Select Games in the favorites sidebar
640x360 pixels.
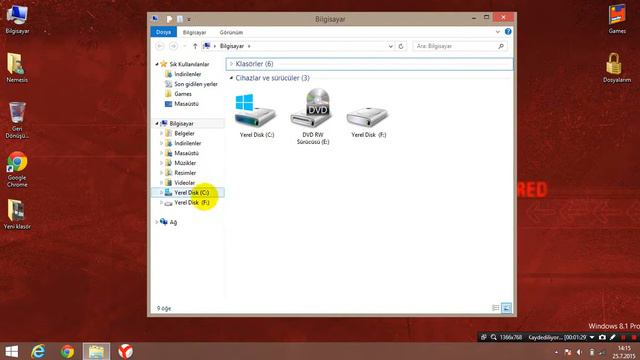[182, 94]
